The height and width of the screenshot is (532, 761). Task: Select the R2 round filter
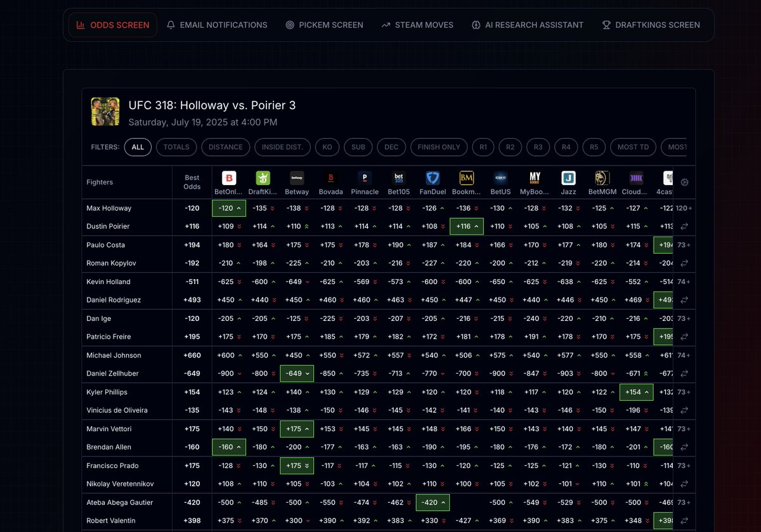[x=511, y=147]
